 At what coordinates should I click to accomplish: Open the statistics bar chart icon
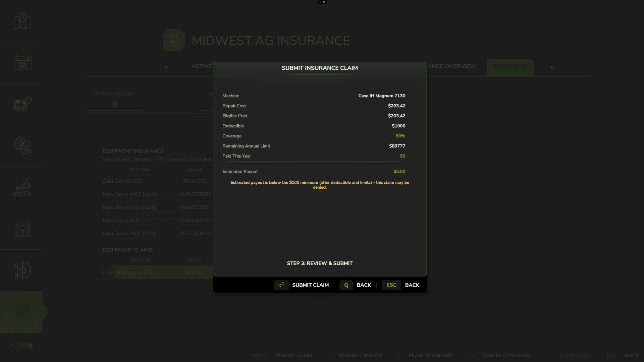22,229
